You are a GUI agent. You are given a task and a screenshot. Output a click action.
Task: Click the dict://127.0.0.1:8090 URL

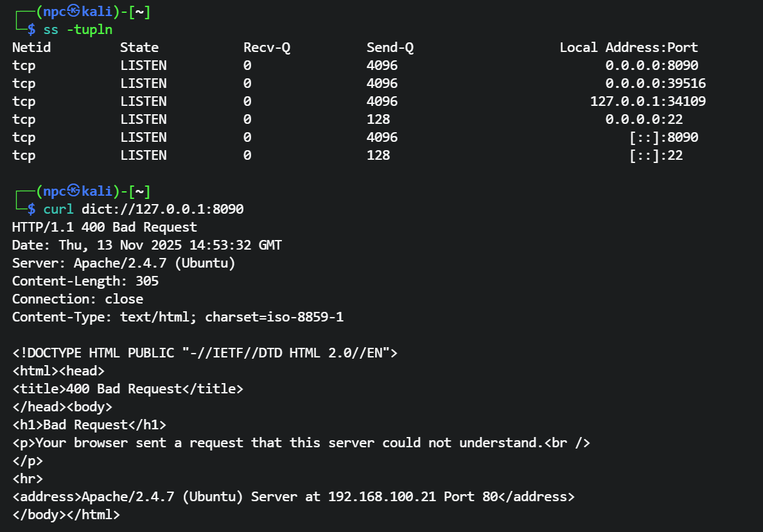click(x=162, y=209)
